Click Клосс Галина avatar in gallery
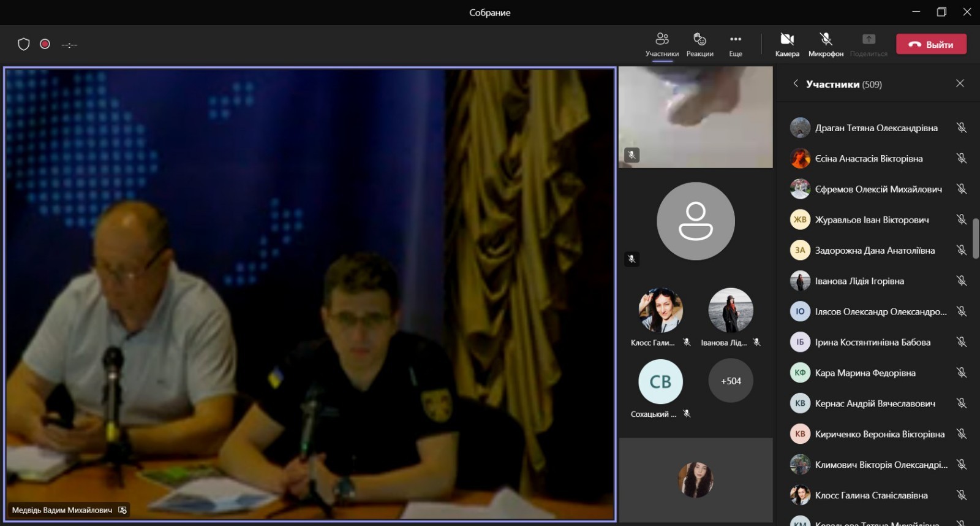 (660, 310)
